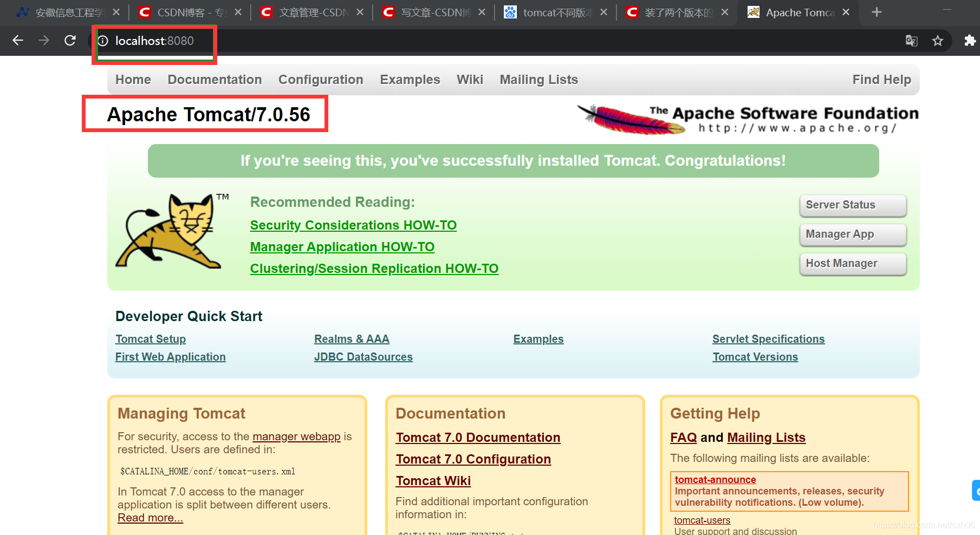Click the Manager App button
980x535 pixels.
[x=853, y=234]
